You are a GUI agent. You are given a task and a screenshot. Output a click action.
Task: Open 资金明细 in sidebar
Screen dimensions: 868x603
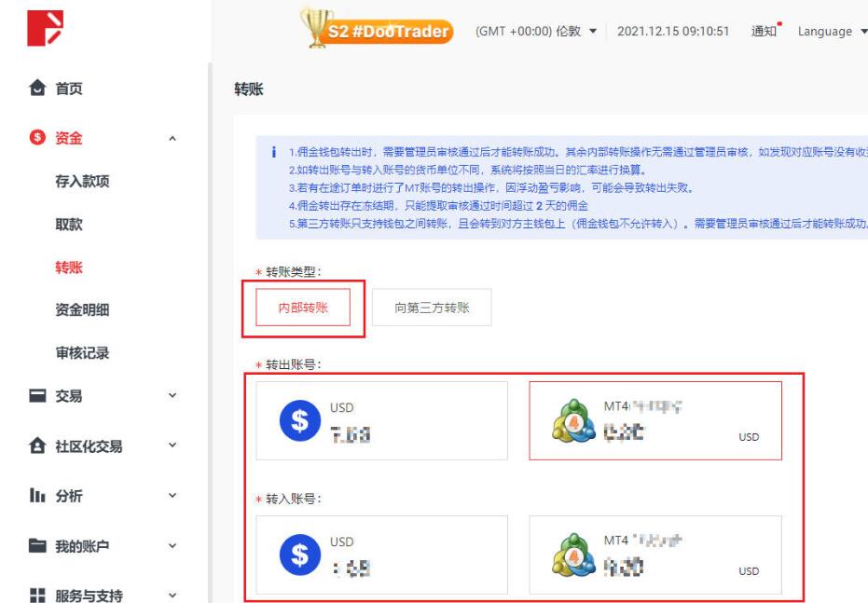point(82,310)
